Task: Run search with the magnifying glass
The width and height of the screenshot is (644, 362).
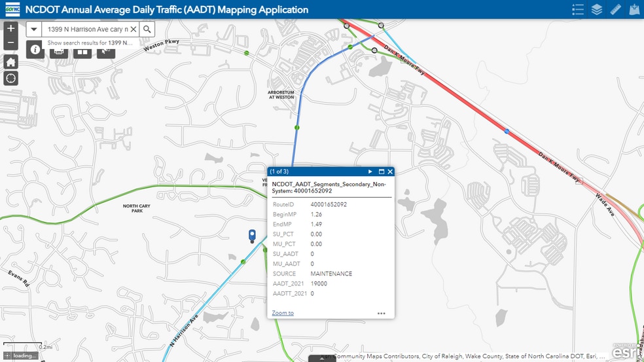Action: [x=147, y=29]
